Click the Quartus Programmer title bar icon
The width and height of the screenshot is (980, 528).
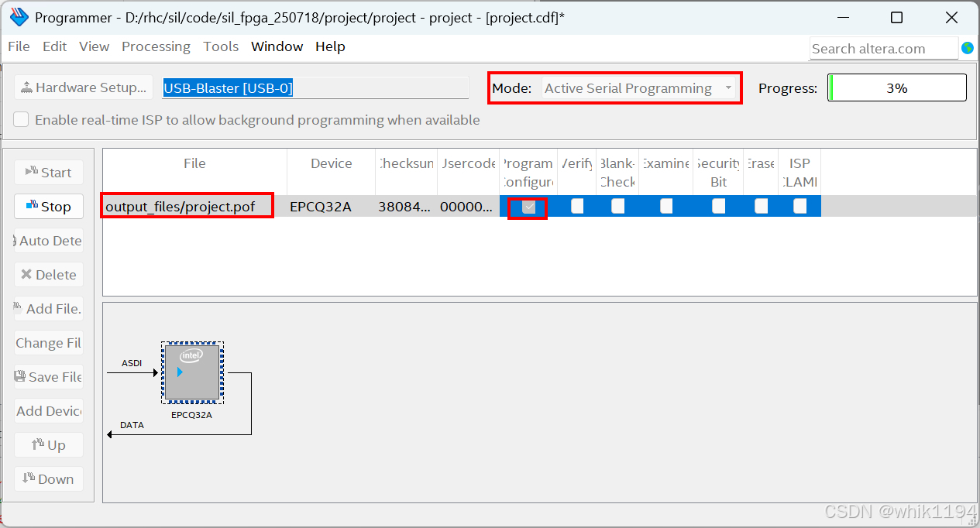[19, 17]
